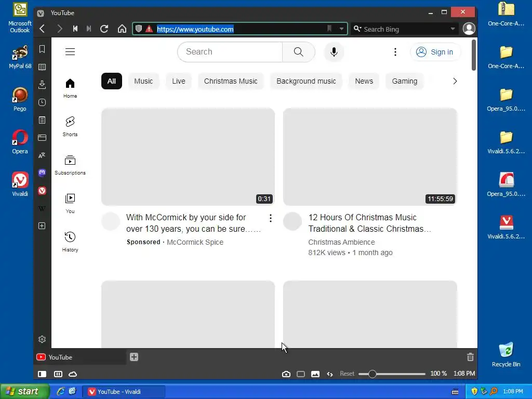Open Vivaldi settings gear

pos(42,339)
